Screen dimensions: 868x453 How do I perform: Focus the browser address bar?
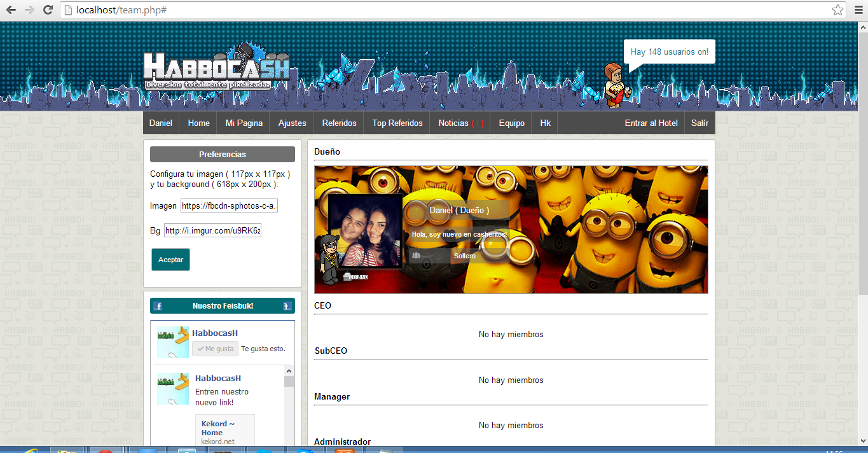pos(445,10)
